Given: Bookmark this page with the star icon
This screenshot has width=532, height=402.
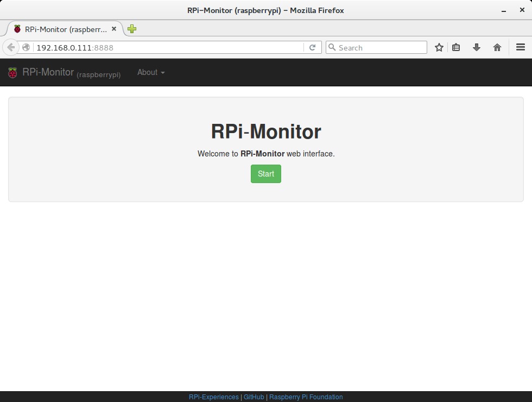Looking at the screenshot, I should tap(439, 47).
